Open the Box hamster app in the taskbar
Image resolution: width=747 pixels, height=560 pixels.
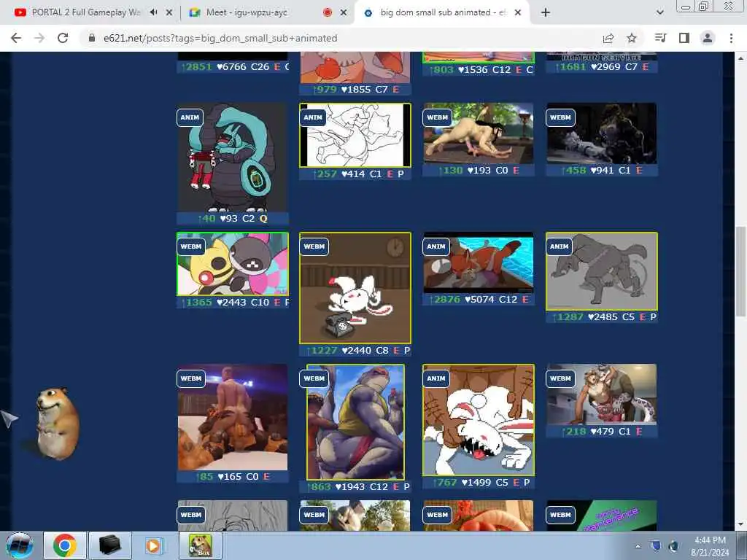tap(200, 545)
